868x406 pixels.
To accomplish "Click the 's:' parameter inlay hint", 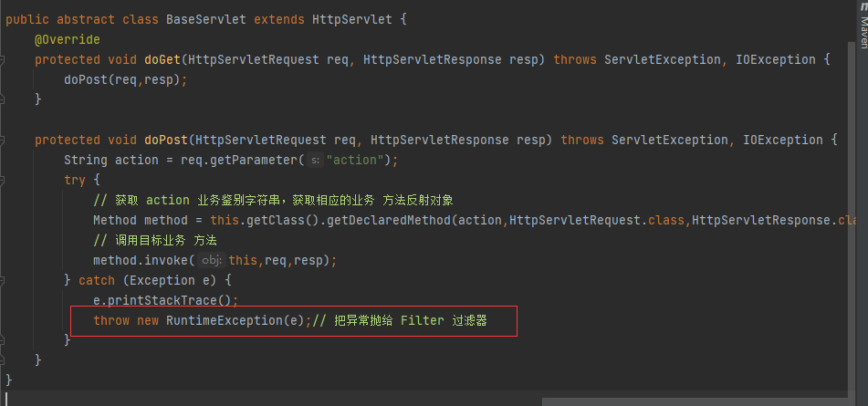I will (x=314, y=161).
